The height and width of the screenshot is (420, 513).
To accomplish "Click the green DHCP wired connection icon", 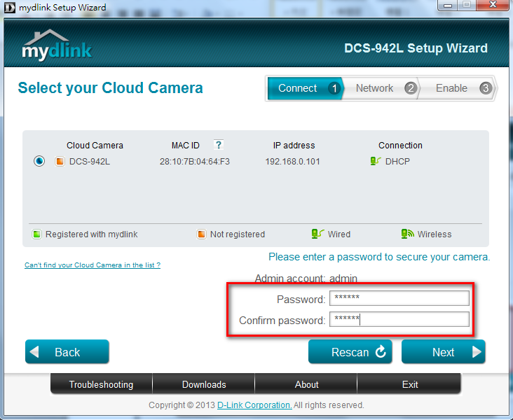I will (375, 162).
